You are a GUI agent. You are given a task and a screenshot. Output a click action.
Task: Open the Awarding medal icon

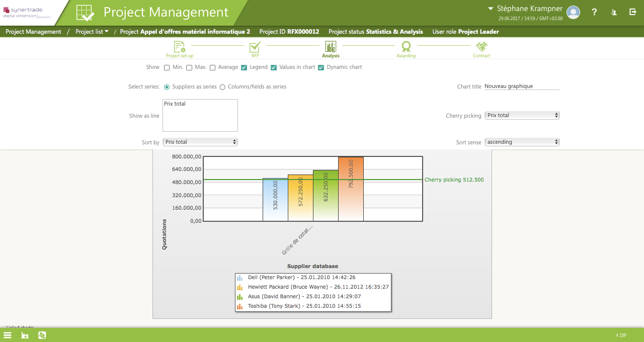(x=406, y=46)
